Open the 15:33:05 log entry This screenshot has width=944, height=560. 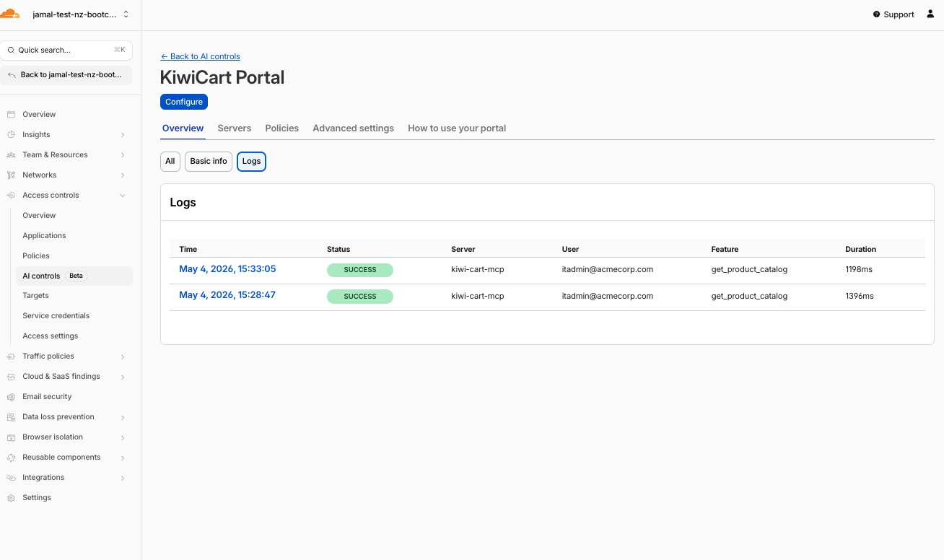(227, 269)
